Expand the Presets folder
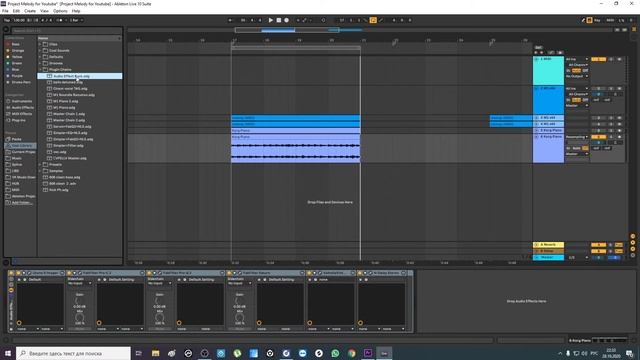This screenshot has height=360, width=640. (x=40, y=164)
